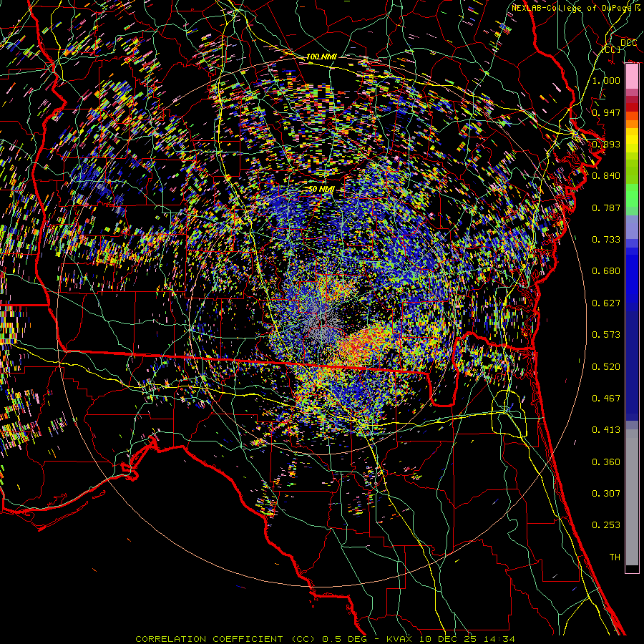The width and height of the screenshot is (644, 644).
Task: Pick the periwinkle band on the color scale
Action: click(x=632, y=227)
